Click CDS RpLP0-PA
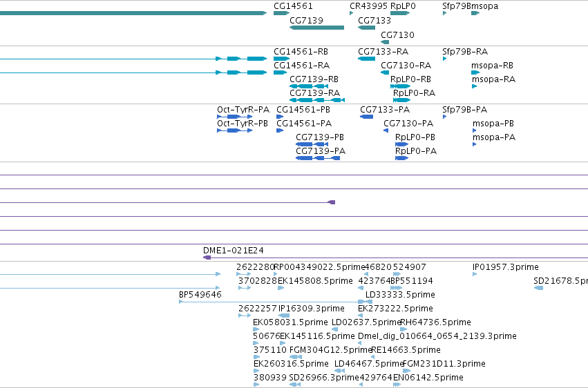Viewport: 588px width, 388px height. point(416,151)
